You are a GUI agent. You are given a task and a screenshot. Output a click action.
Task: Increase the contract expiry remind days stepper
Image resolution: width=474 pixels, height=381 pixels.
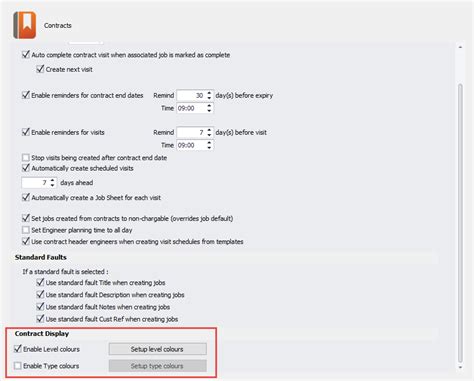click(209, 93)
